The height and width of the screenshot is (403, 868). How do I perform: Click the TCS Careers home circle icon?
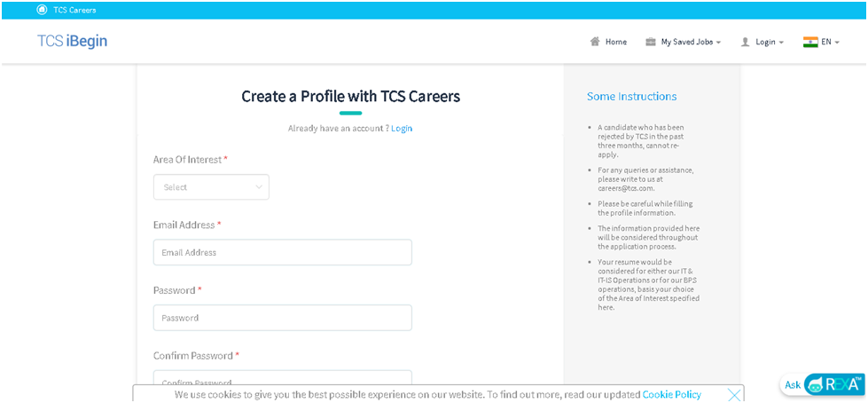click(42, 10)
